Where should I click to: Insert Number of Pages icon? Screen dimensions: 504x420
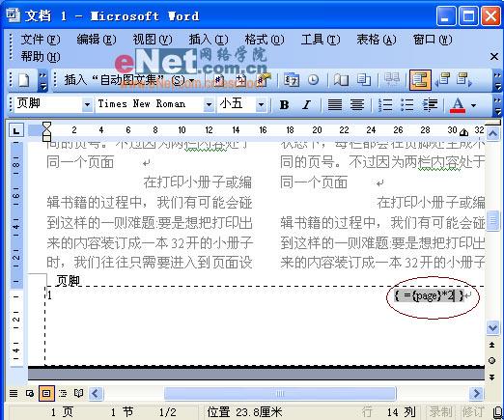tap(240, 80)
